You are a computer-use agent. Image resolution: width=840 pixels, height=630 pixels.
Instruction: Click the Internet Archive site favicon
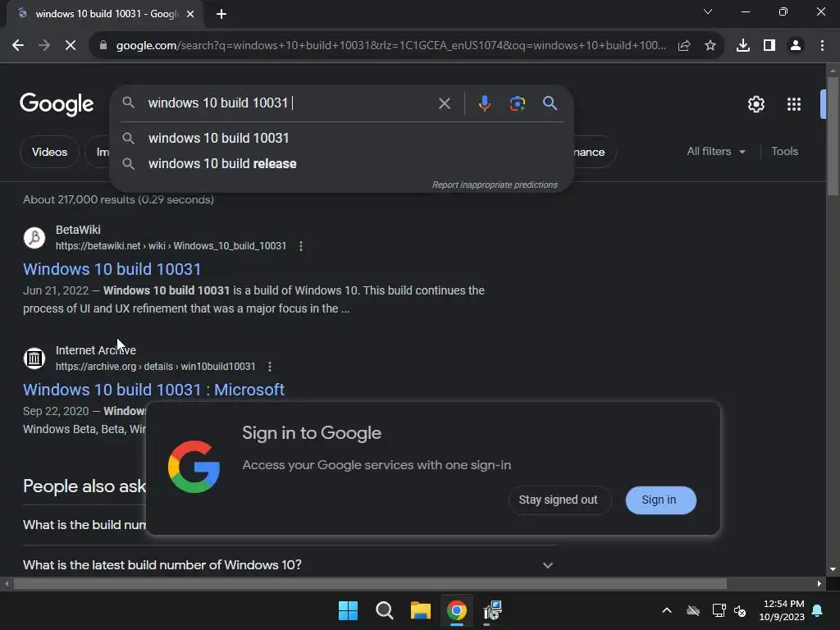[34, 358]
